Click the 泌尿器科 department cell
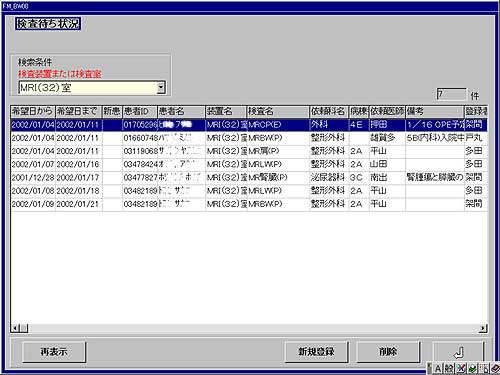500x375 pixels. 329,178
